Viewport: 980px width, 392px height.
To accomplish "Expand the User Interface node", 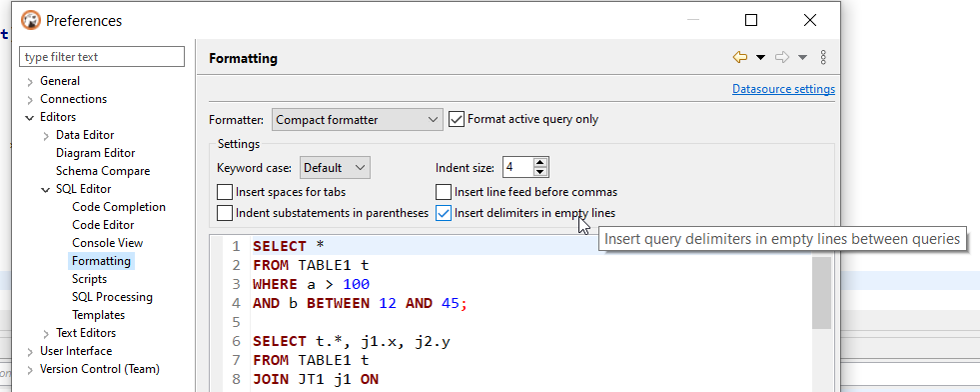I will [30, 351].
